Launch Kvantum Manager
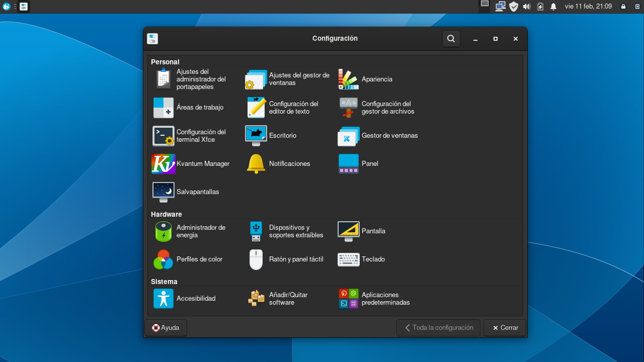 191,163
